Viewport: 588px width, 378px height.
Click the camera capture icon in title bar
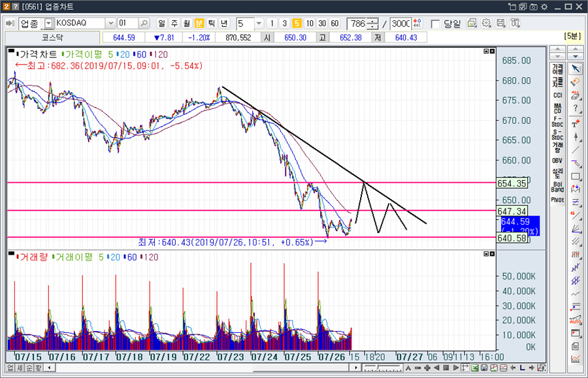click(533, 7)
